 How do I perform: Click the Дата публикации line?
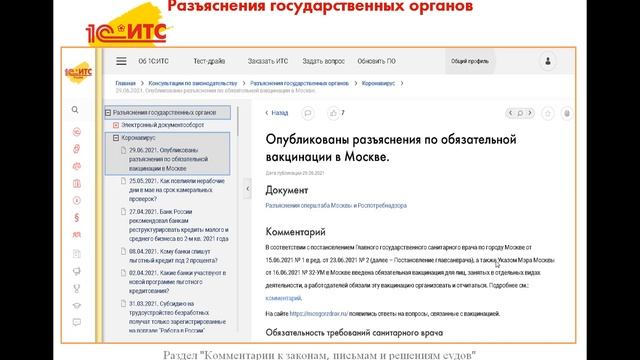click(295, 173)
